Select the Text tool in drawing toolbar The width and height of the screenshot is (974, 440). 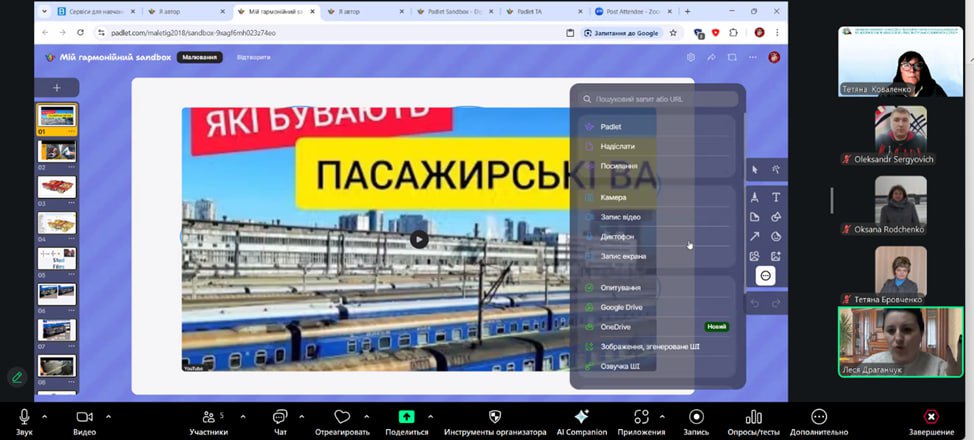776,197
